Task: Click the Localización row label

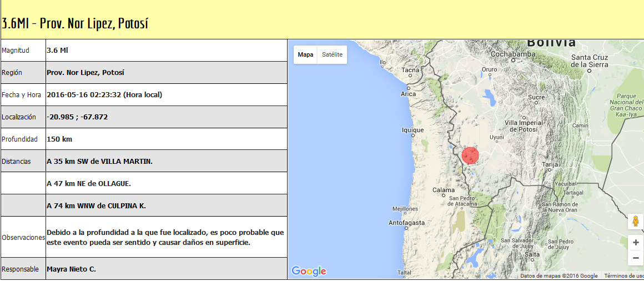Action: [x=19, y=117]
